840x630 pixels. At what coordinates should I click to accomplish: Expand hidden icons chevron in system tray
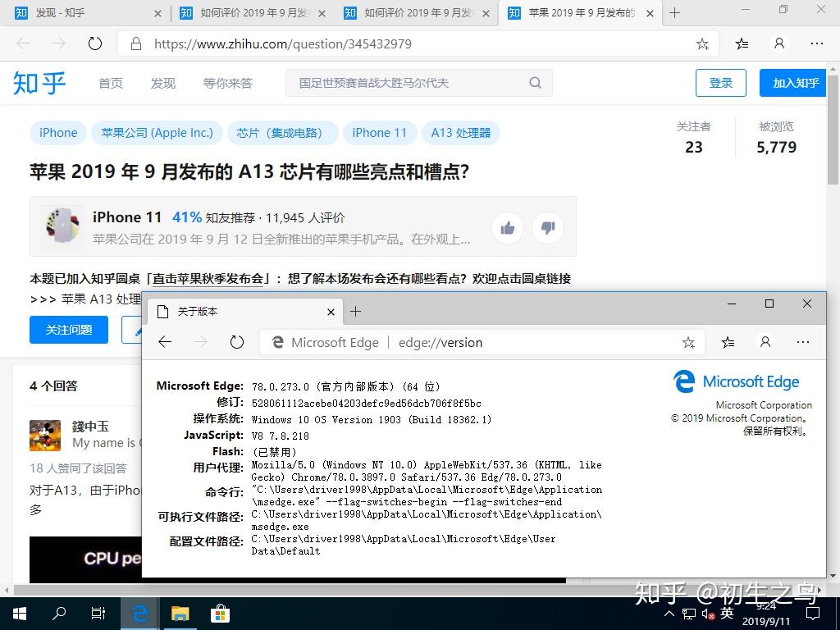(669, 614)
